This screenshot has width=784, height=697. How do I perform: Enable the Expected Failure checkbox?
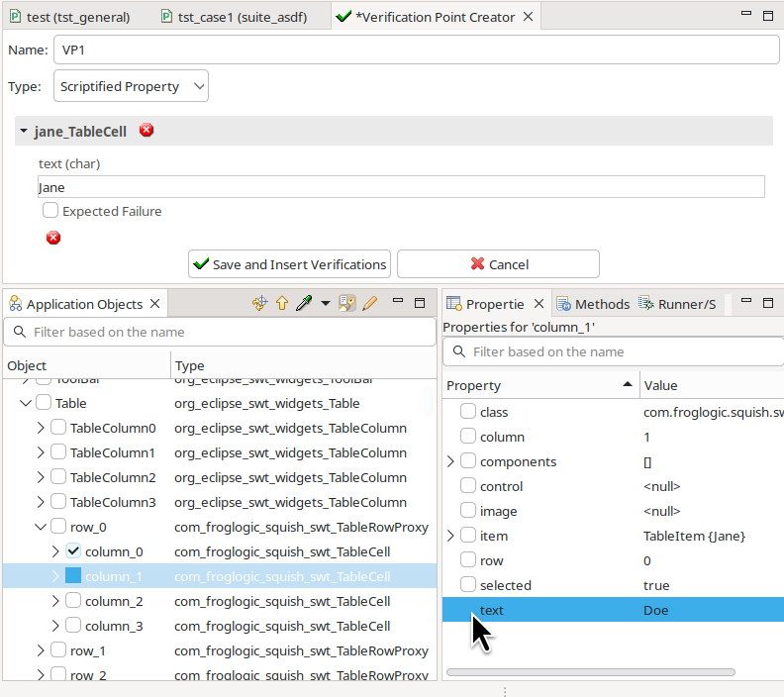point(50,211)
